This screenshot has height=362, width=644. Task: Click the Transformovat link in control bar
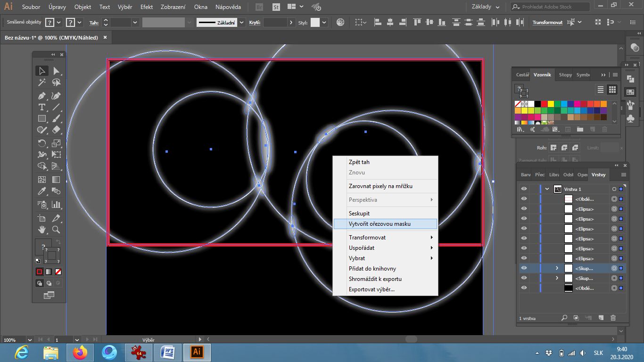click(548, 22)
